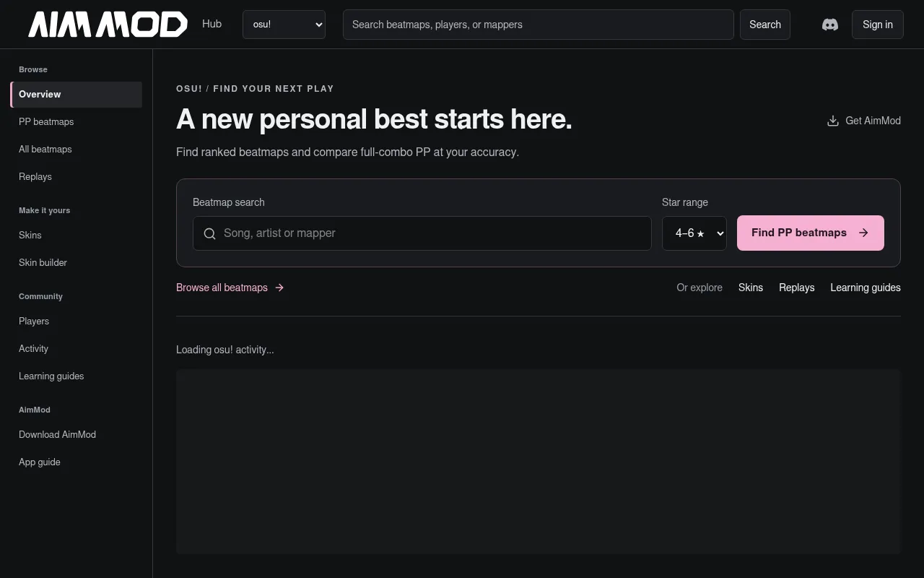
Task: Open the Replays link after Or explore
Action: pos(797,288)
